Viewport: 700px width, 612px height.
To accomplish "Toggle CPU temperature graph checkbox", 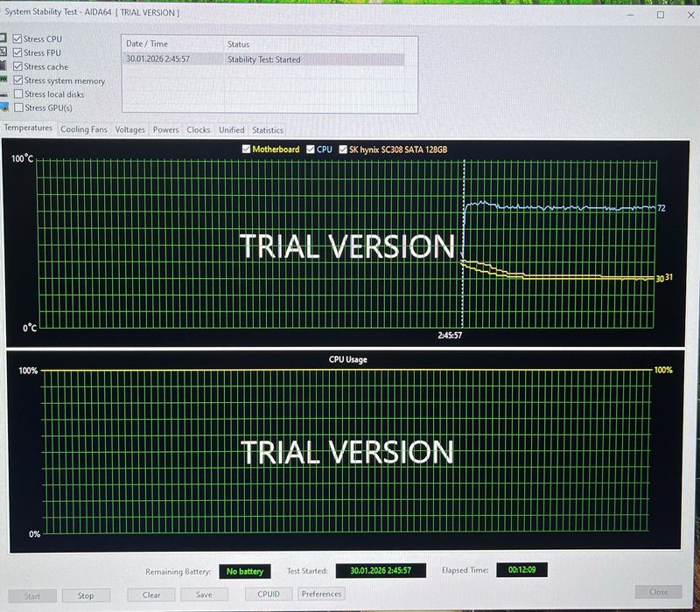I will pyautogui.click(x=311, y=150).
